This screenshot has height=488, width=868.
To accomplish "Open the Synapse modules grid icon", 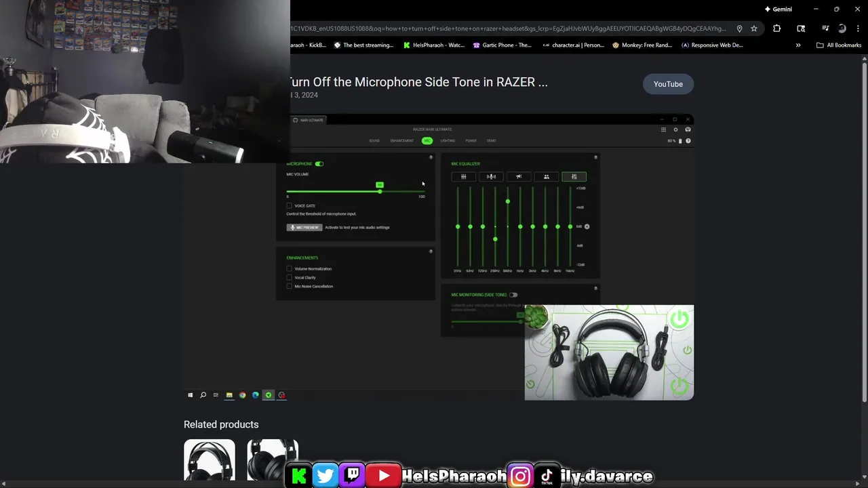I will pos(663,129).
